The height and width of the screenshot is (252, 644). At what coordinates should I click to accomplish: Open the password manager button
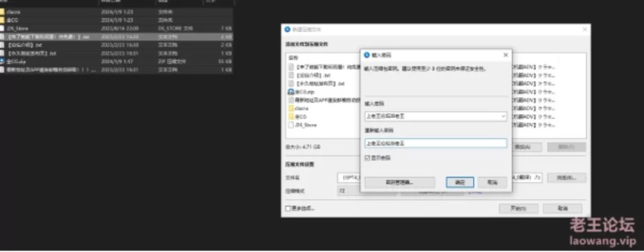click(400, 183)
